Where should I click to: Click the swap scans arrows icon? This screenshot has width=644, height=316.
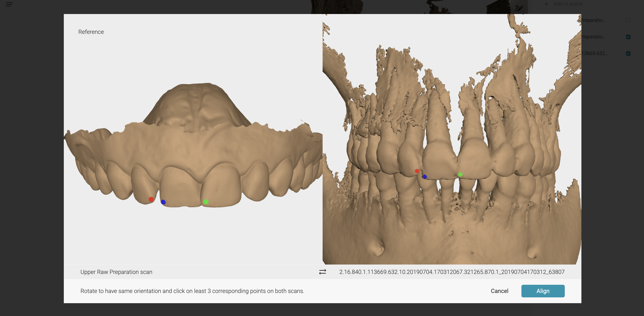(322, 272)
